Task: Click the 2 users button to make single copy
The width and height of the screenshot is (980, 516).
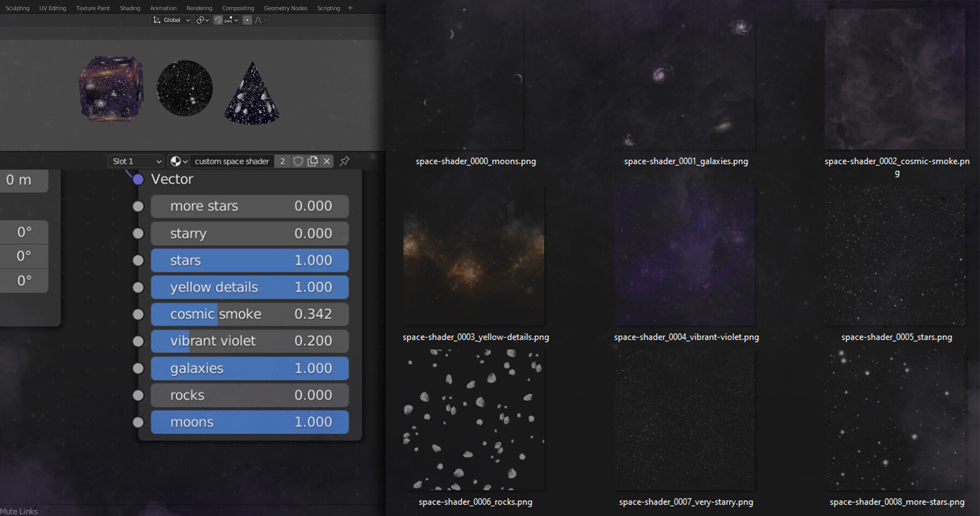Action: point(283,161)
